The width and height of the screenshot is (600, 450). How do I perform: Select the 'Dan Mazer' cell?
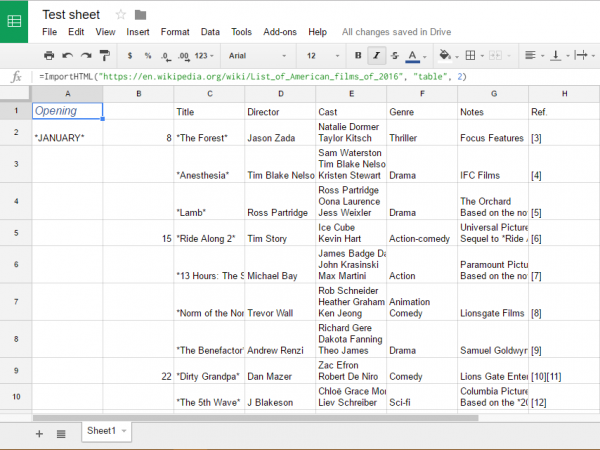pos(280,371)
